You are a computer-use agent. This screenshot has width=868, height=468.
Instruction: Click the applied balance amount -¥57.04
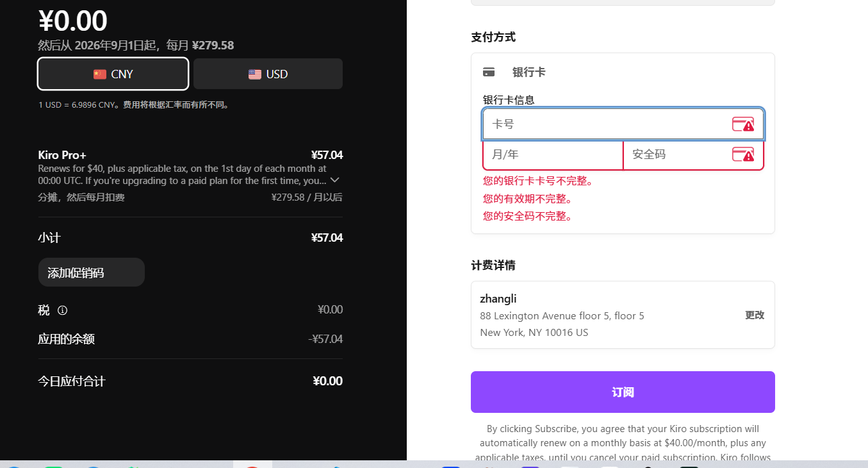pyautogui.click(x=325, y=339)
